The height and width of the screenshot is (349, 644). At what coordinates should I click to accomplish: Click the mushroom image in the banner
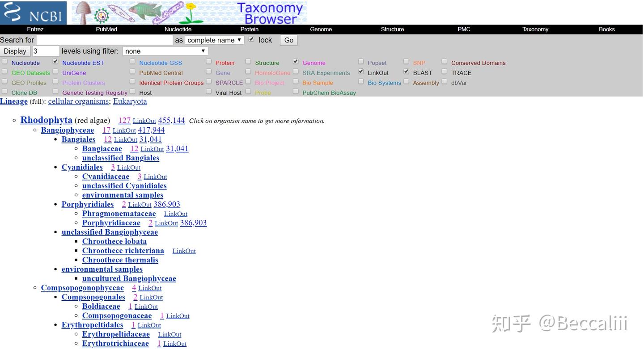click(83, 12)
